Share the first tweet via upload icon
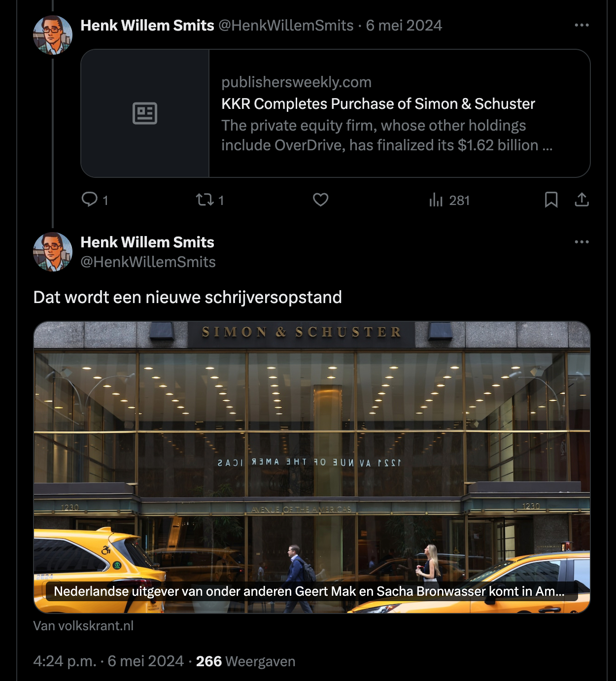This screenshot has width=616, height=681. pos(582,200)
